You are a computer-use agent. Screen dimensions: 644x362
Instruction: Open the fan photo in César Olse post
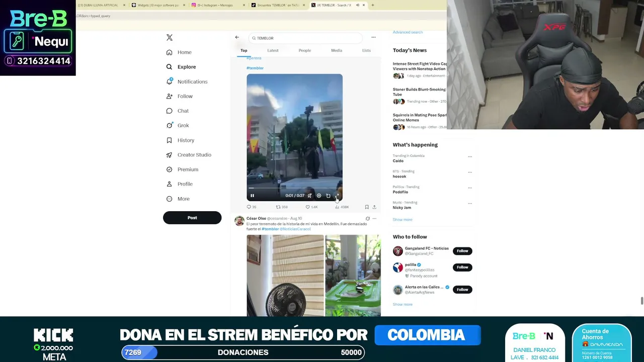[x=285, y=276]
